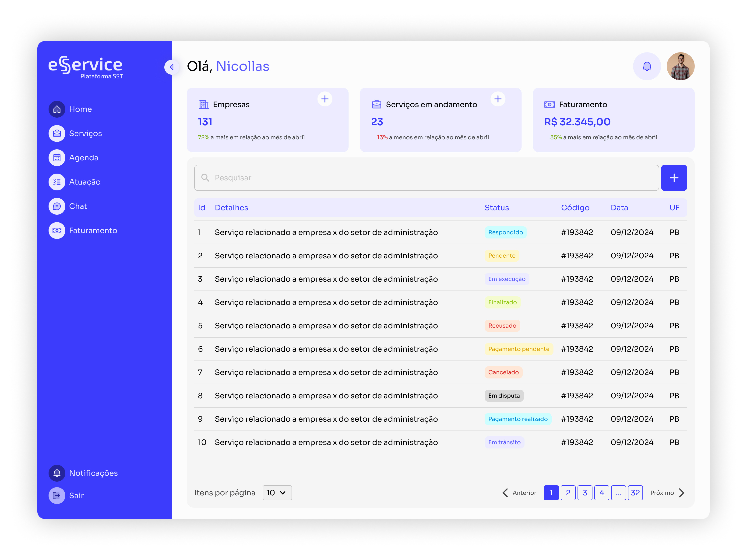Open the Agenda calendar icon
The width and height of the screenshot is (747, 560).
pyautogui.click(x=57, y=158)
